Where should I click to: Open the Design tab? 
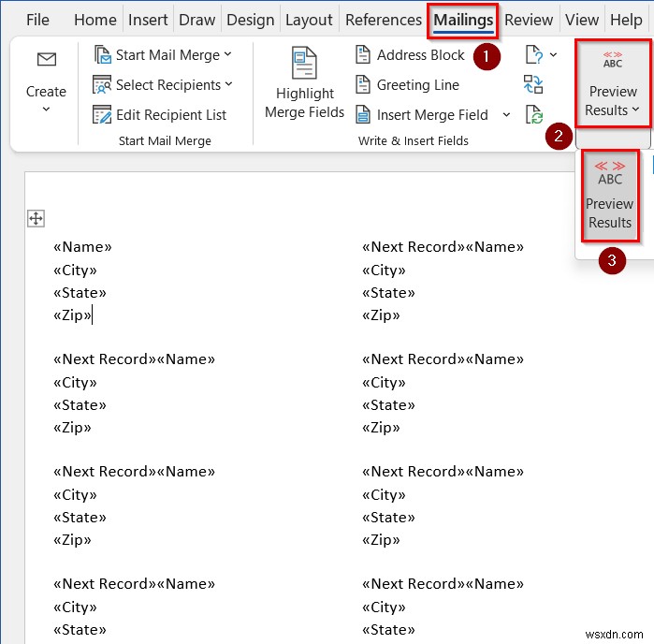pyautogui.click(x=250, y=20)
